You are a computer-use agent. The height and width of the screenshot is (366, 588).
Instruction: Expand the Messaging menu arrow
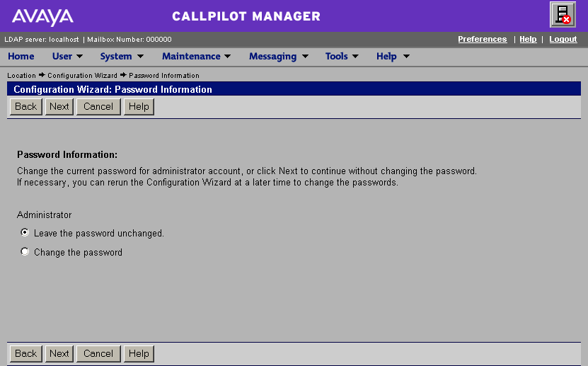[305, 56]
